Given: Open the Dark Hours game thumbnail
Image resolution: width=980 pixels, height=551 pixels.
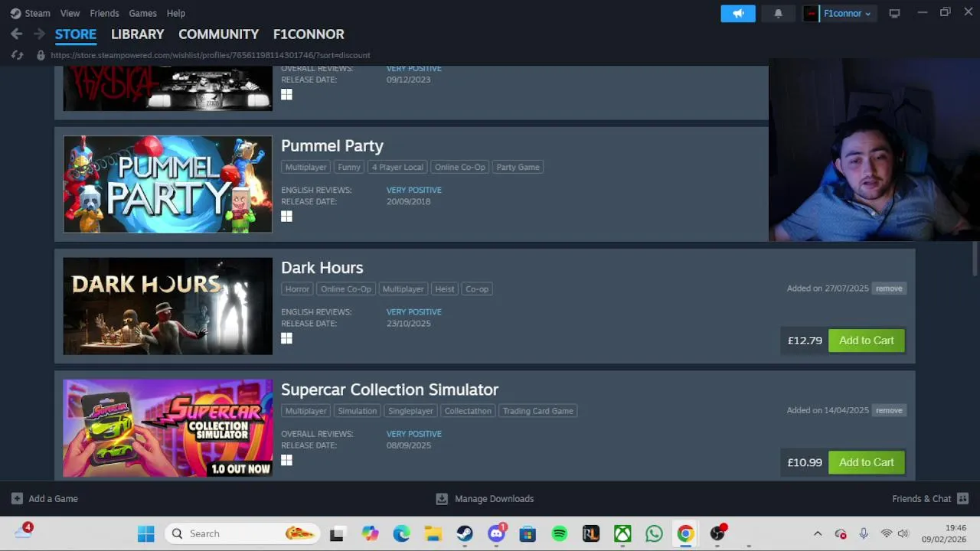Looking at the screenshot, I should coord(168,306).
